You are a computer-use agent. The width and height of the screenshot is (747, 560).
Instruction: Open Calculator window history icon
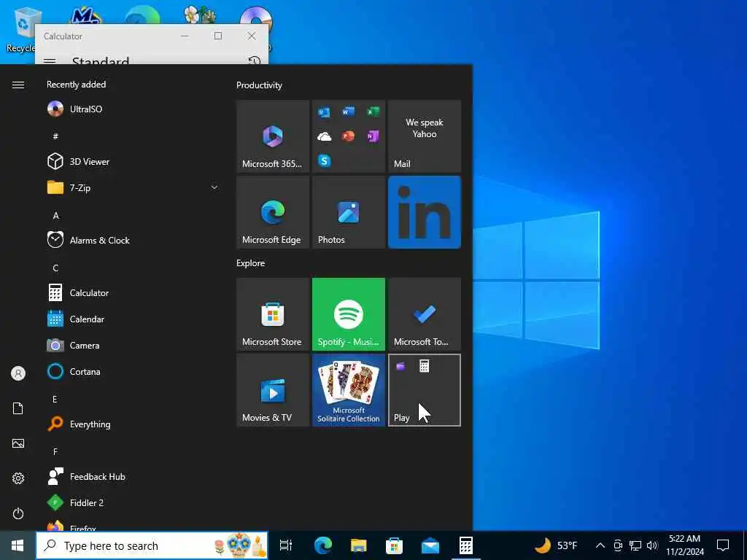point(255,61)
